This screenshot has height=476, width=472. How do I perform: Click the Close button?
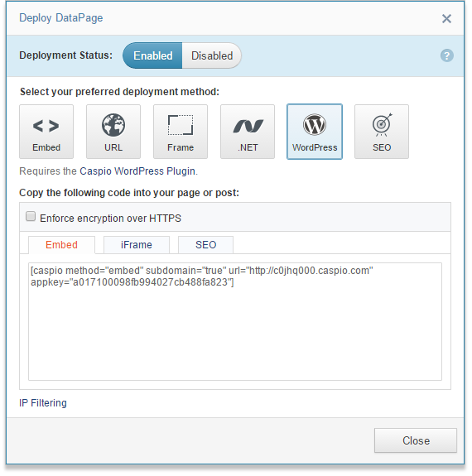click(416, 440)
